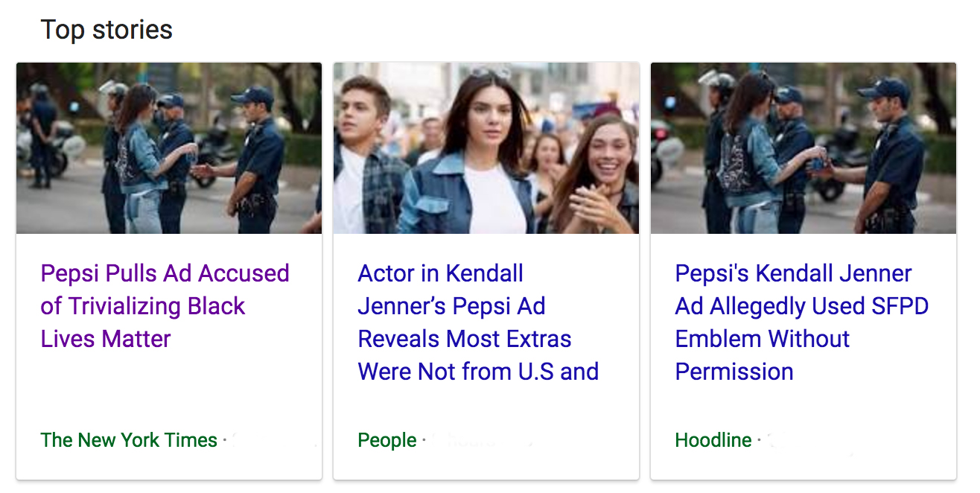Click The New York Times source label
Screen dimensions: 980x493
[x=129, y=440]
